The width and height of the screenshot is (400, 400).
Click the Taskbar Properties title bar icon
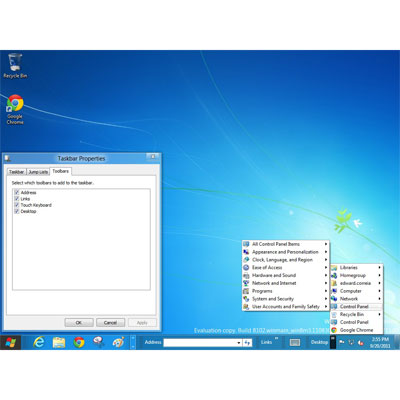(8, 158)
